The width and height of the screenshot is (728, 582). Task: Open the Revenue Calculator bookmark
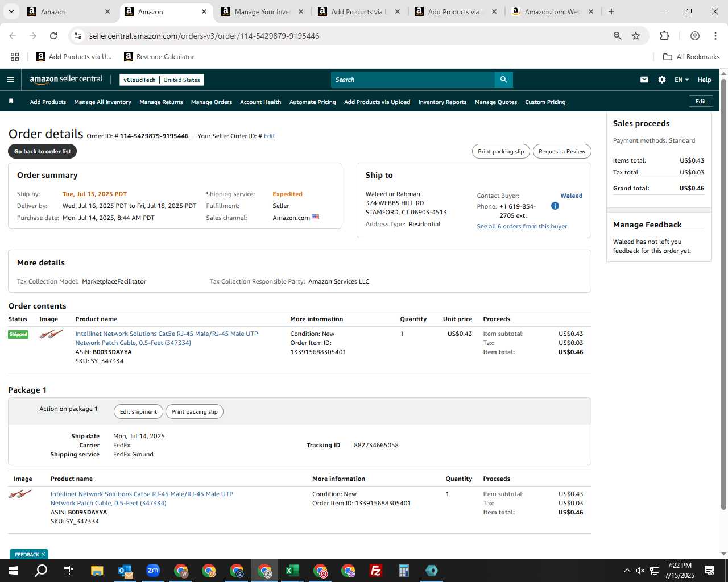(159, 57)
